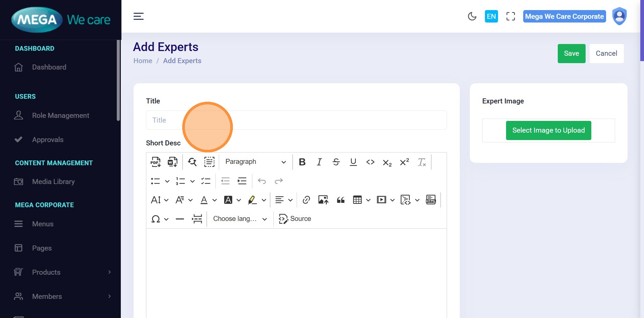The image size is (644, 318).
Task: Toggle fullscreen mode
Action: click(510, 16)
